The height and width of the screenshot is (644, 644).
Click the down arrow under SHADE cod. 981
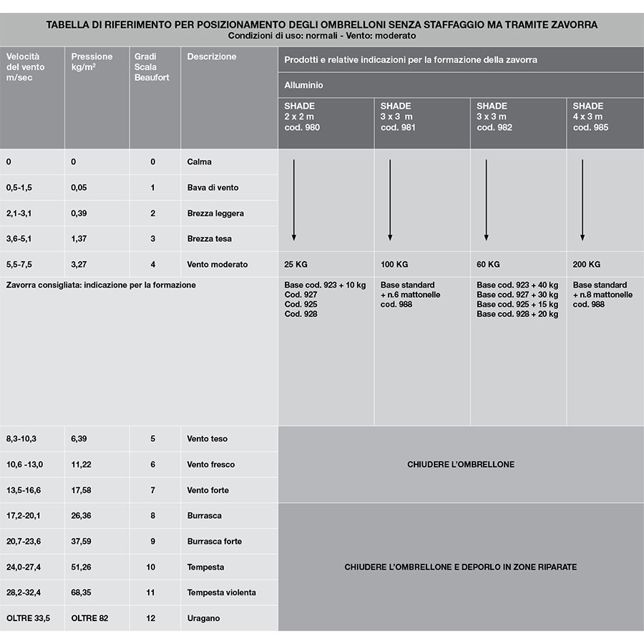[x=390, y=200]
